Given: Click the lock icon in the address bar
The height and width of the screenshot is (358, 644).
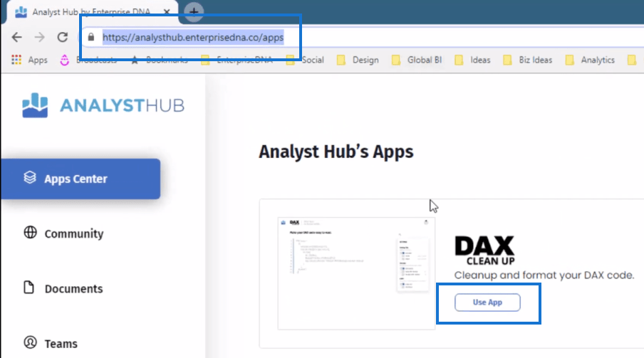Looking at the screenshot, I should click(91, 37).
